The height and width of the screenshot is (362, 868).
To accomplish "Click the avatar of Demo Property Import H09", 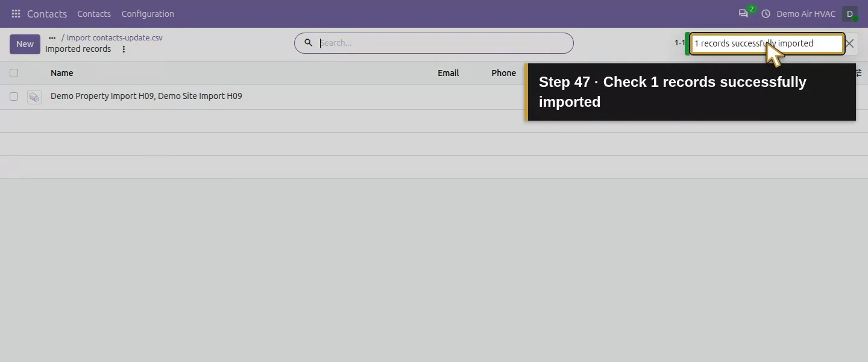I will 34,97.
